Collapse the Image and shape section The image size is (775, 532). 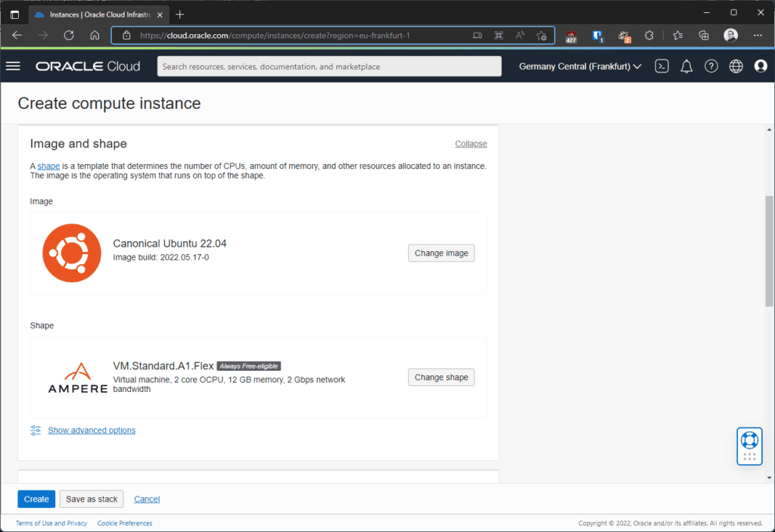pyautogui.click(x=471, y=144)
